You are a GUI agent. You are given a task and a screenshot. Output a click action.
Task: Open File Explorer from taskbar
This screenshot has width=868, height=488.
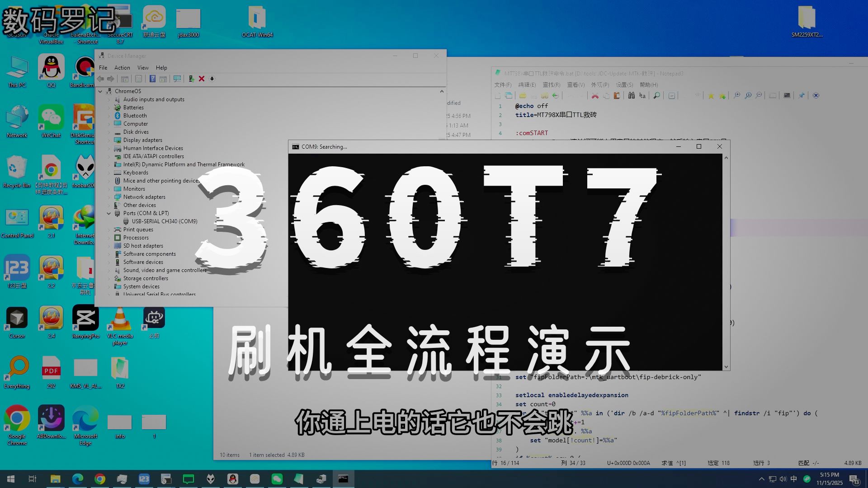pyautogui.click(x=55, y=479)
